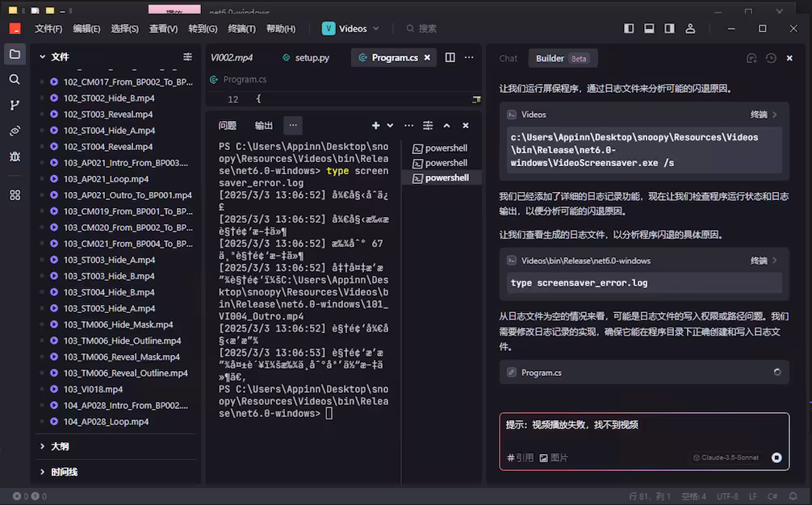
Task: Switch to the VI002.mp4 editor tab
Action: [x=232, y=57]
